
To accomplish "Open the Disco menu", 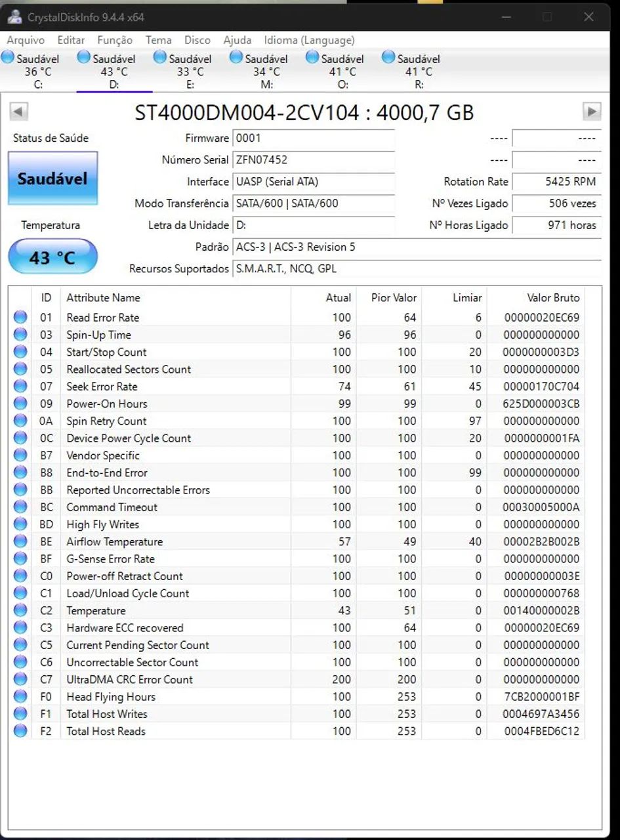I will (197, 40).
